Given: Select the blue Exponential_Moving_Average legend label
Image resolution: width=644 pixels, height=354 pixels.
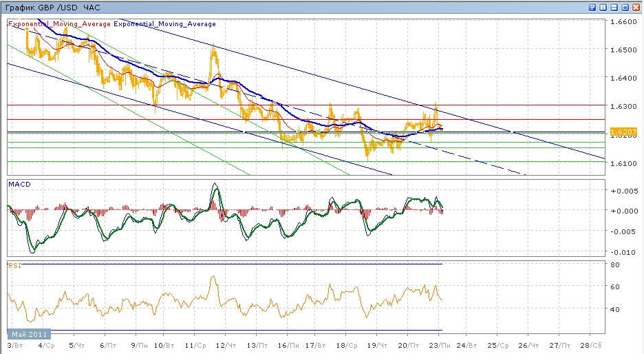Looking at the screenshot, I should pyautogui.click(x=164, y=24).
